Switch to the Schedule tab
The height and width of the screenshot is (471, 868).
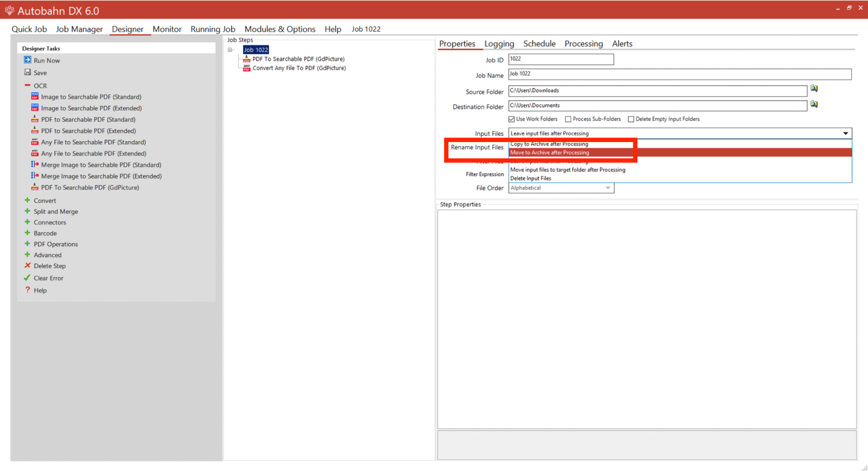pos(539,43)
